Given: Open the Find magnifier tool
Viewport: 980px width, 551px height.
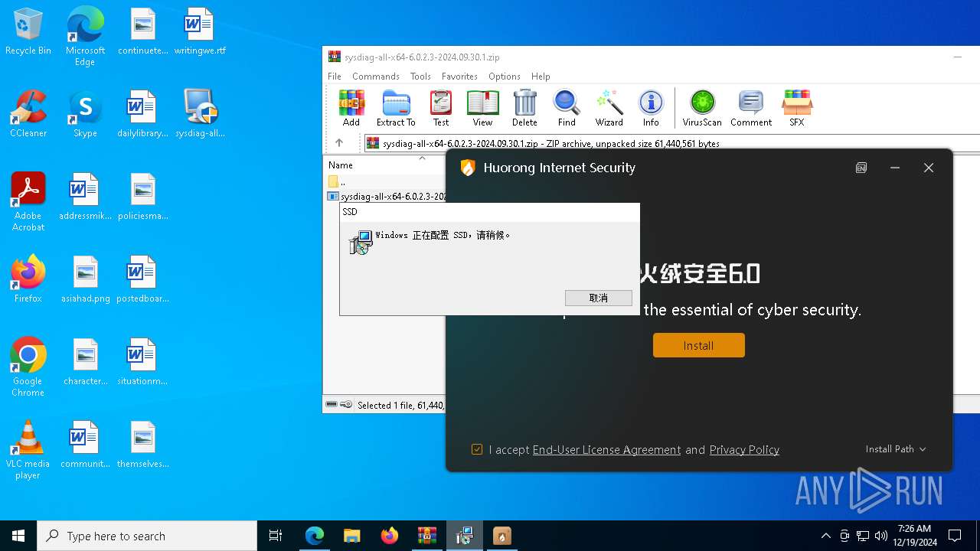Looking at the screenshot, I should tap(567, 108).
